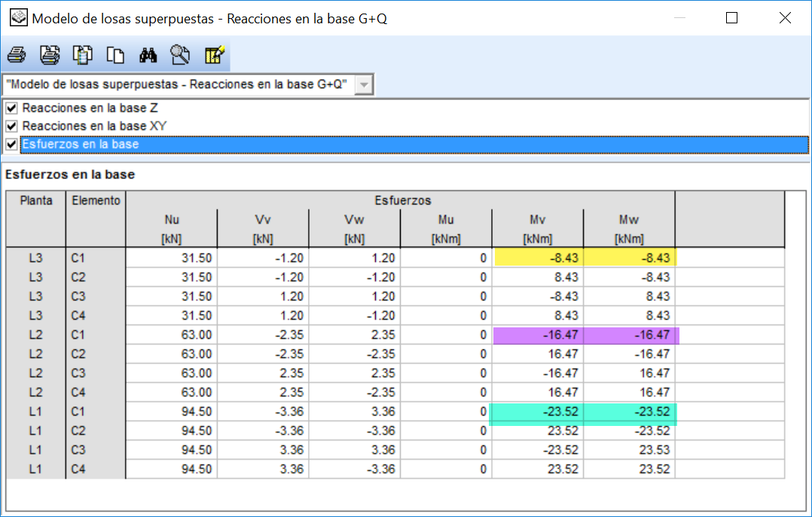Click the Planta column header
Viewport: 812px width, 517px height.
[35, 201]
